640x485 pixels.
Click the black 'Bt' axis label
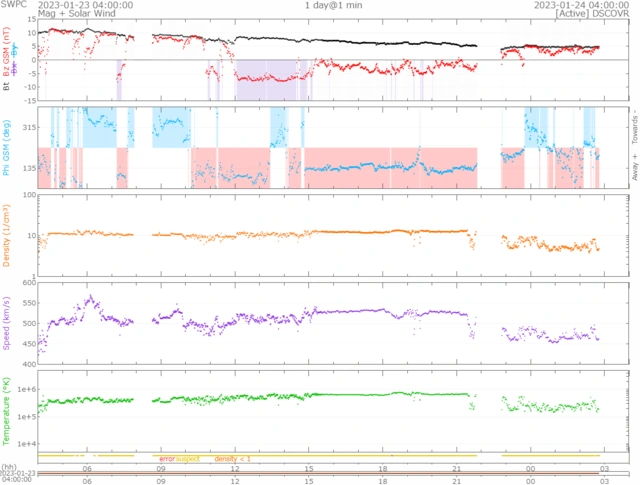click(x=6, y=86)
